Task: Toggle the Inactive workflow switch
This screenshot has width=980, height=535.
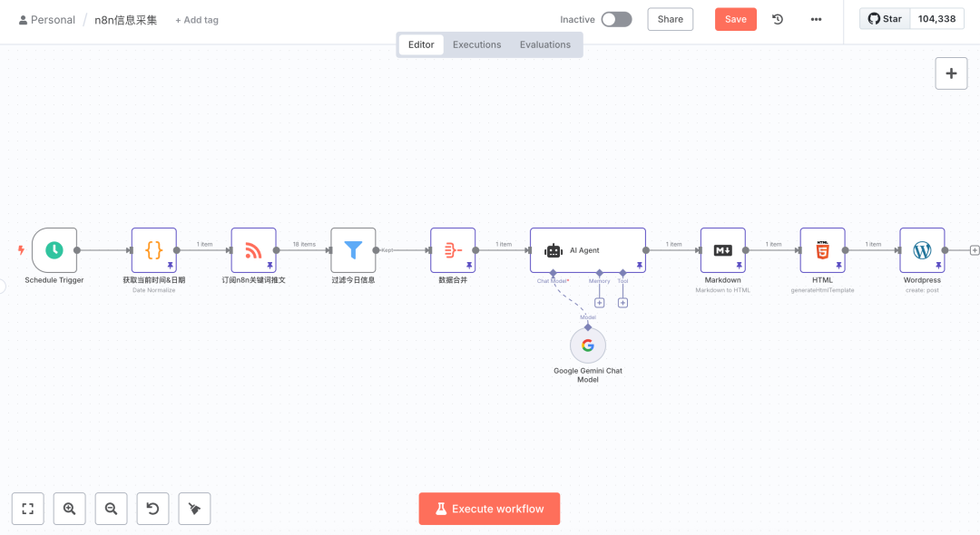Action: pyautogui.click(x=616, y=19)
